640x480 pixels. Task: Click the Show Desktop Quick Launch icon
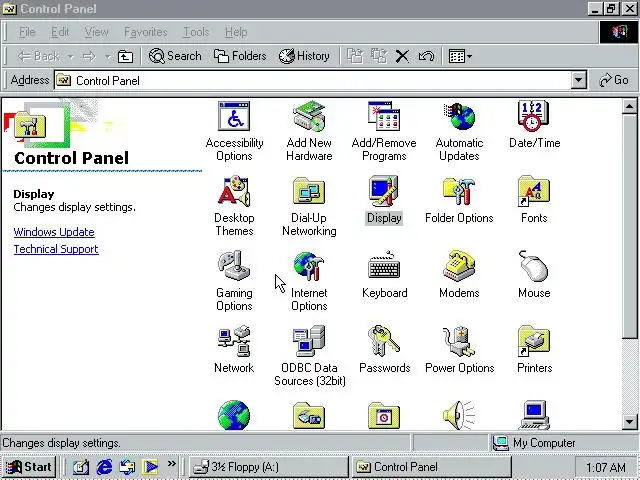[x=81, y=467]
